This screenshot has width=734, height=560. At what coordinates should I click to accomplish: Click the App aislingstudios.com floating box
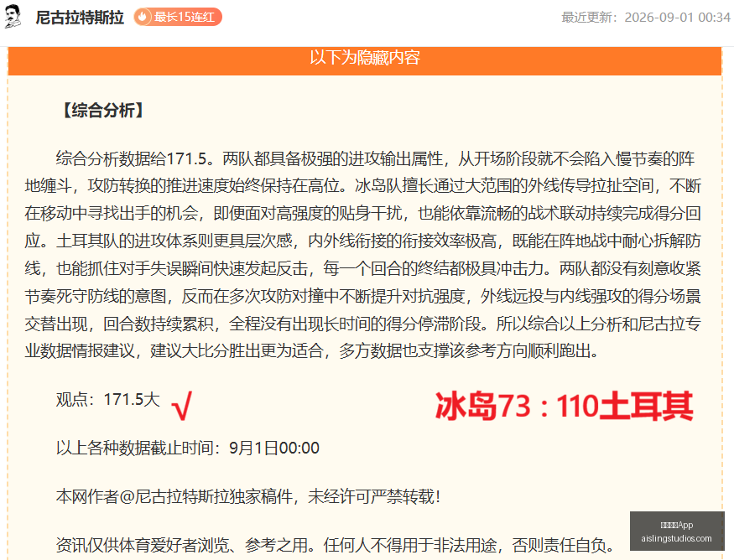point(677,531)
